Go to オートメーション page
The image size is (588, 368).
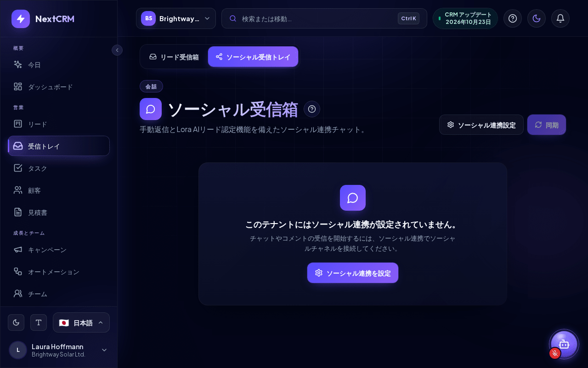pyautogui.click(x=59, y=272)
